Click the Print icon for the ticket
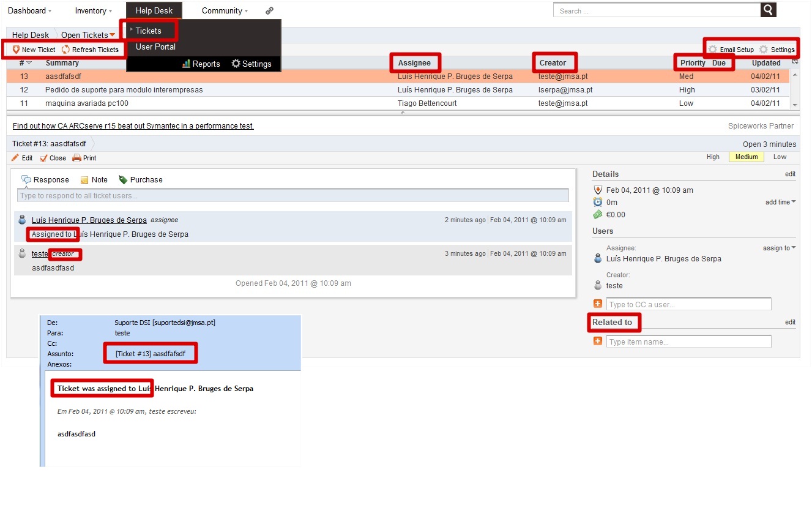Viewport: 812px width, 508px height. pos(76,158)
